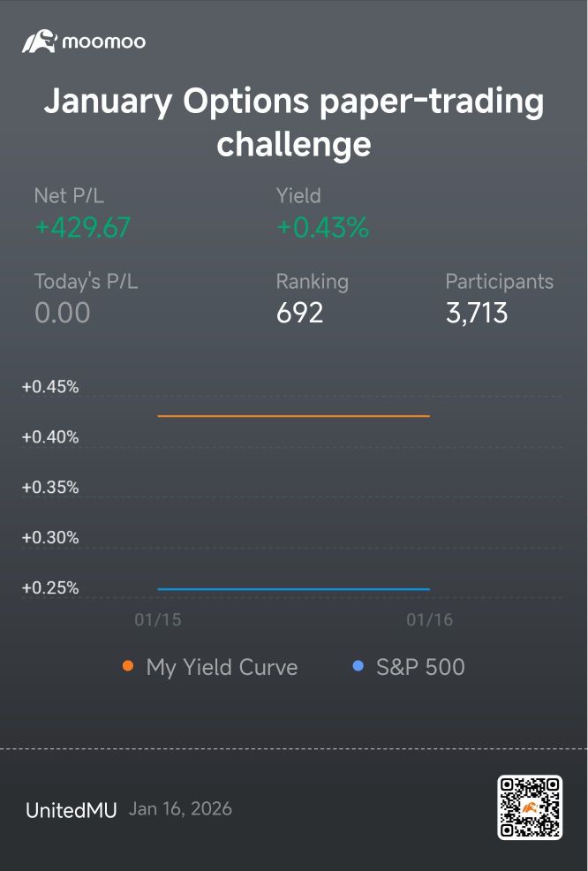
Task: Click the 01/15 date axis label
Action: point(158,619)
